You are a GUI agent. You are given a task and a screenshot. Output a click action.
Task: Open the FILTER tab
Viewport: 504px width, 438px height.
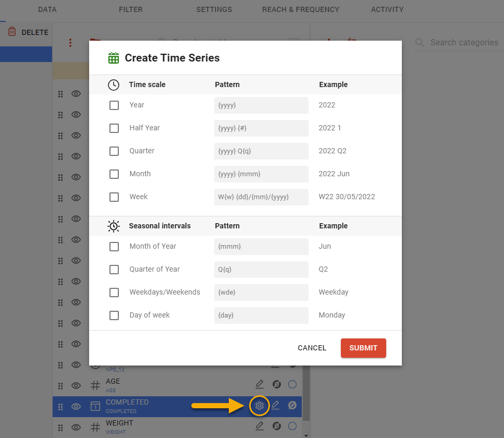[x=130, y=9]
